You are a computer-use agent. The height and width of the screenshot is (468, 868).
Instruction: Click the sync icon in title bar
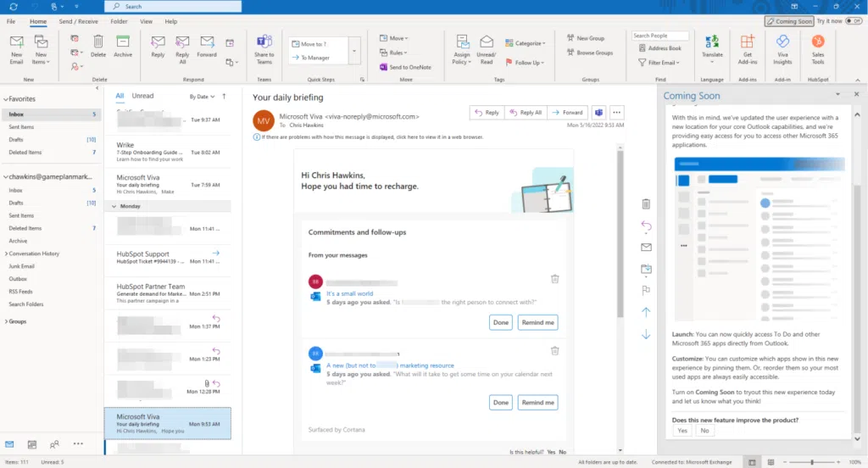click(14, 7)
